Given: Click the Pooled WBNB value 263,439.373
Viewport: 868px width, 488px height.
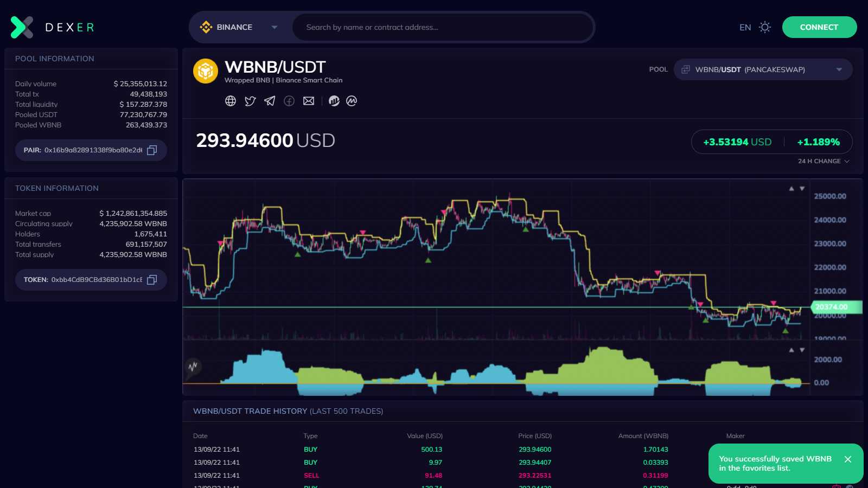Looking at the screenshot, I should click(146, 125).
